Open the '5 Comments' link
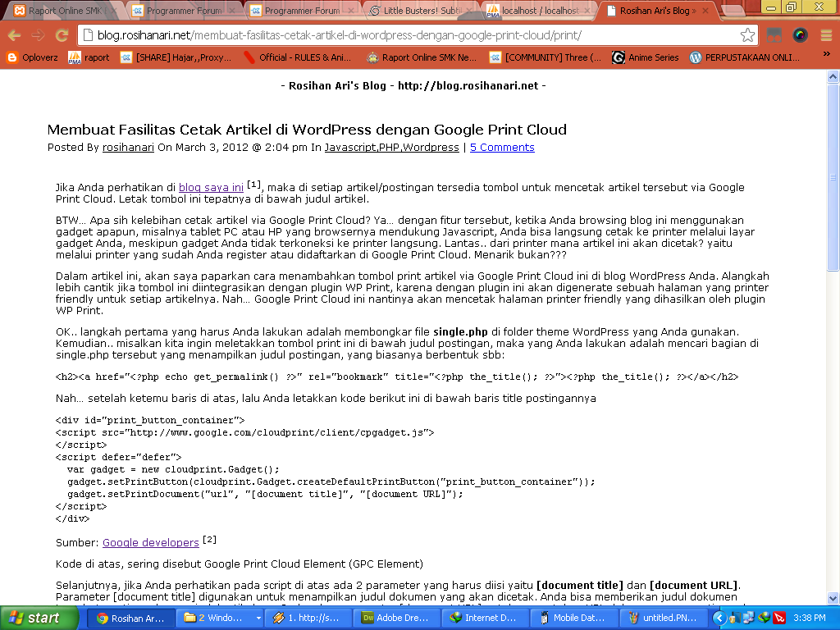 pos(502,148)
